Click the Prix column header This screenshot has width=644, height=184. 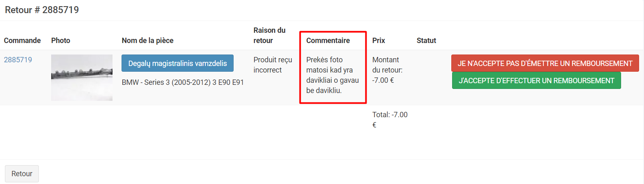click(x=378, y=41)
